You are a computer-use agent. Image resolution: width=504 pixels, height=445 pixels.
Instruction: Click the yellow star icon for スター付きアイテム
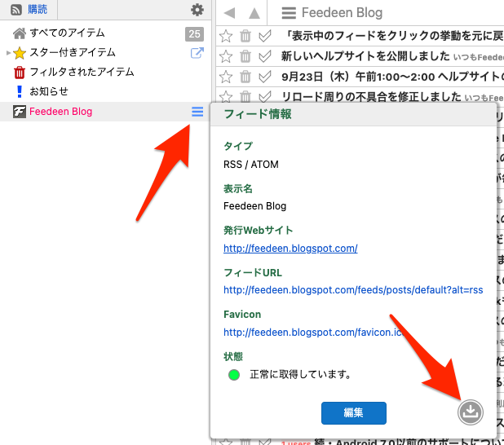point(20,53)
